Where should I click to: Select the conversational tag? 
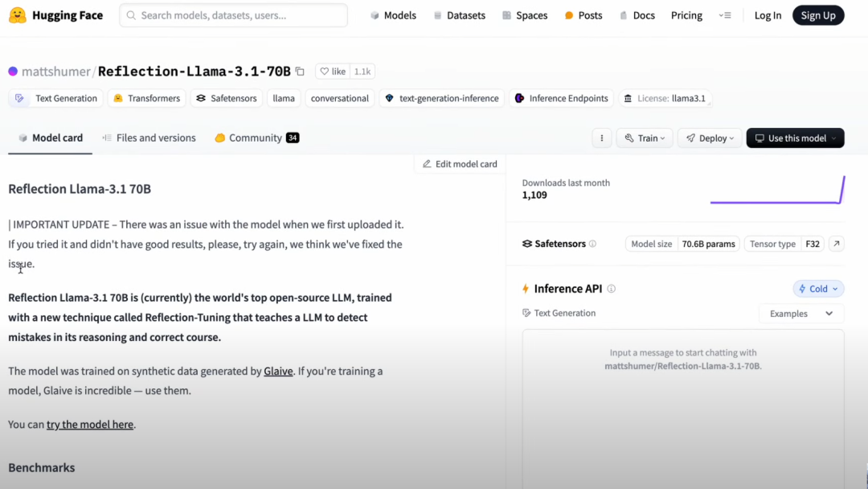coord(339,98)
